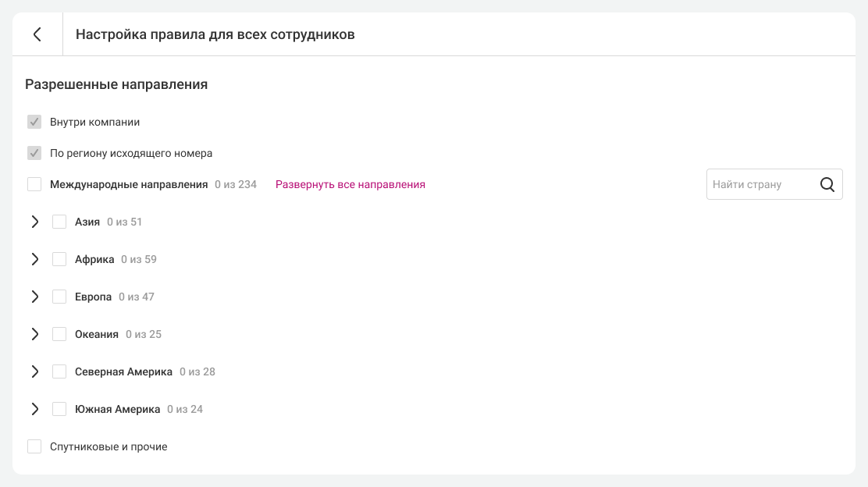The width and height of the screenshot is (868, 487).
Task: Check the Азия checkbox
Action: tap(59, 222)
